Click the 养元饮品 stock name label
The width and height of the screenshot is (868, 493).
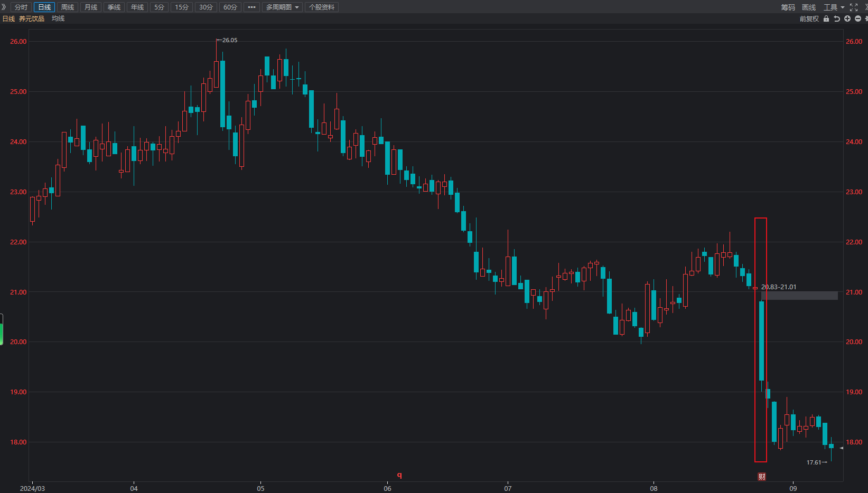(32, 18)
